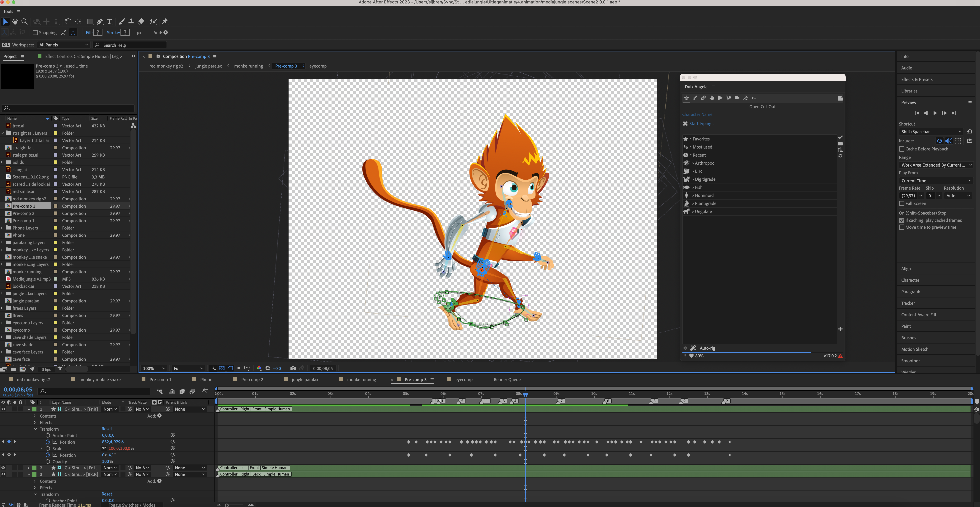The width and height of the screenshot is (980, 507).
Task: Open the Workspace All Panels dropdown
Action: [x=64, y=45]
